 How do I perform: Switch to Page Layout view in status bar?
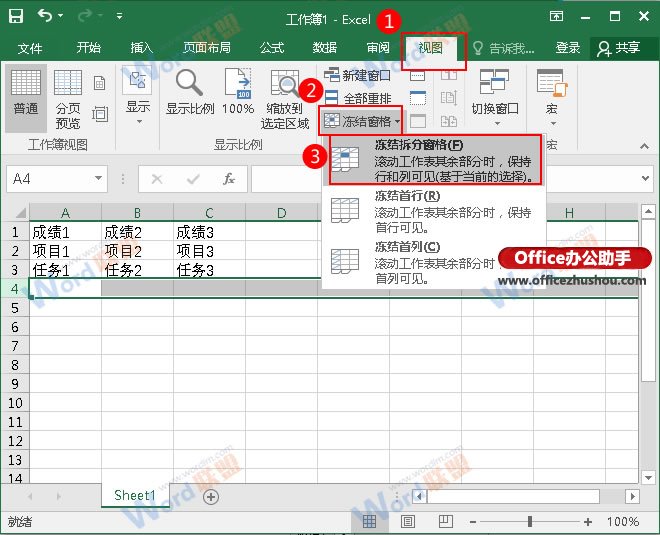pos(407,522)
